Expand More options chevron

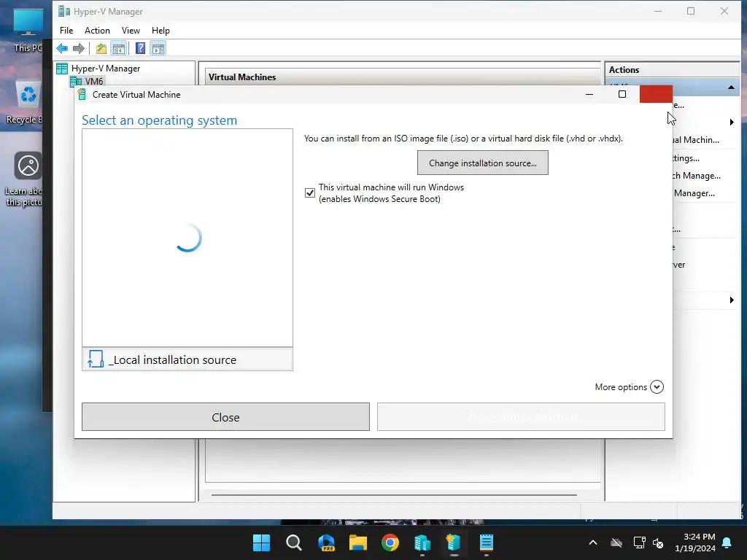point(657,386)
